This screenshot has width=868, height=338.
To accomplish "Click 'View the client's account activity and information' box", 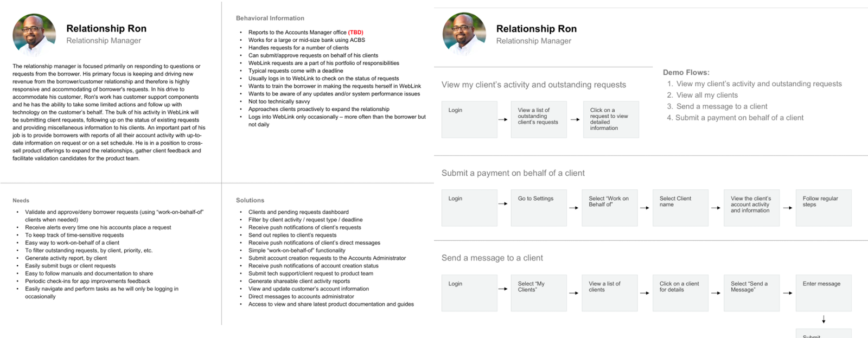I will (751, 208).
